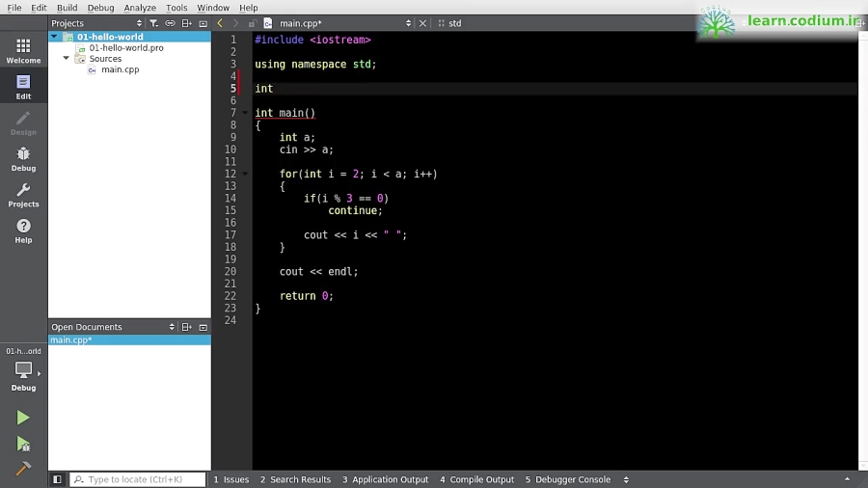The width and height of the screenshot is (868, 488).
Task: Show the Compile Output pane
Action: [x=477, y=479]
